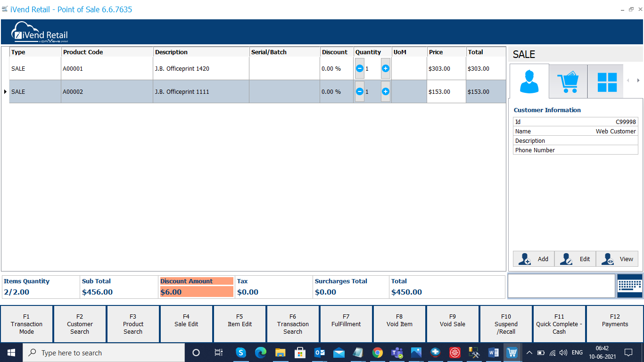Decrease quantity for J.B. Officeprint 1111

(x=360, y=91)
